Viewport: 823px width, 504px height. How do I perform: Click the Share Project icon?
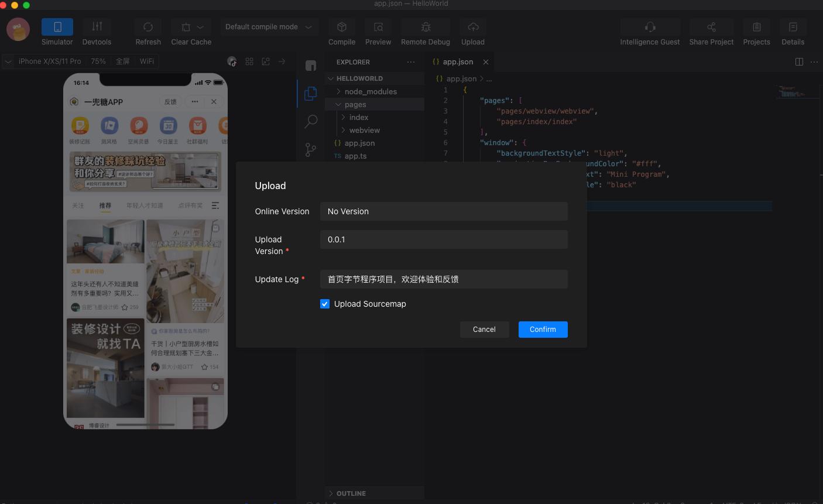711,27
